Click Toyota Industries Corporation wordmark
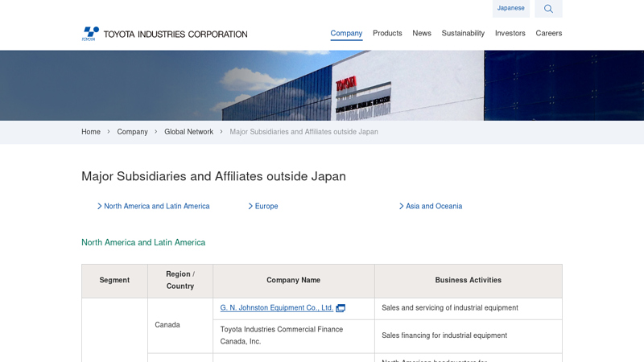The image size is (644, 362). coord(175,34)
